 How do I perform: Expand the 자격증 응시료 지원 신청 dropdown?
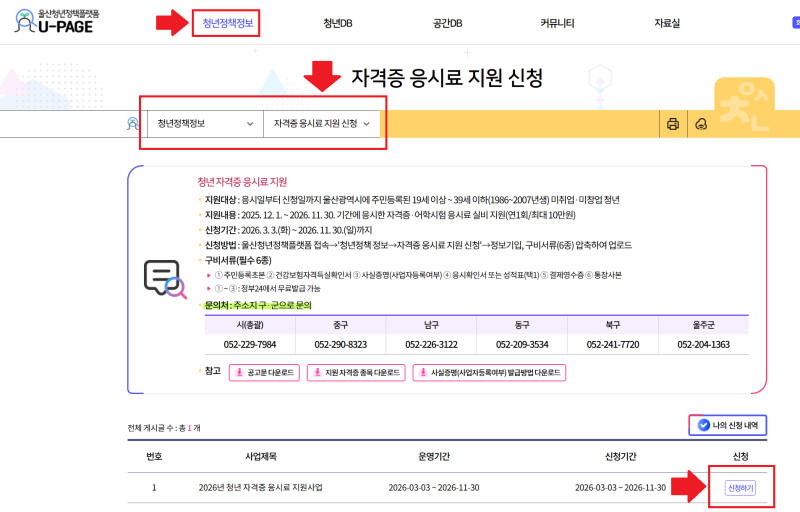tap(321, 124)
